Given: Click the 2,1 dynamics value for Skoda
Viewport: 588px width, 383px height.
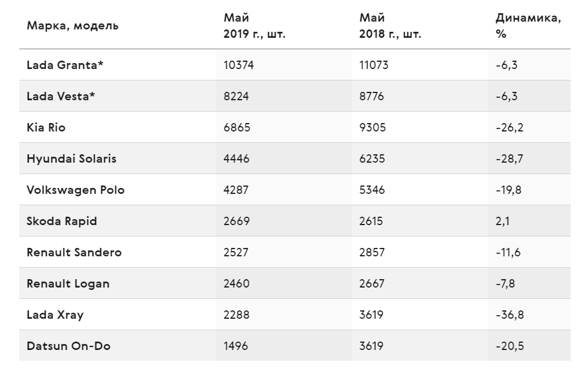Looking at the screenshot, I should (x=503, y=221).
